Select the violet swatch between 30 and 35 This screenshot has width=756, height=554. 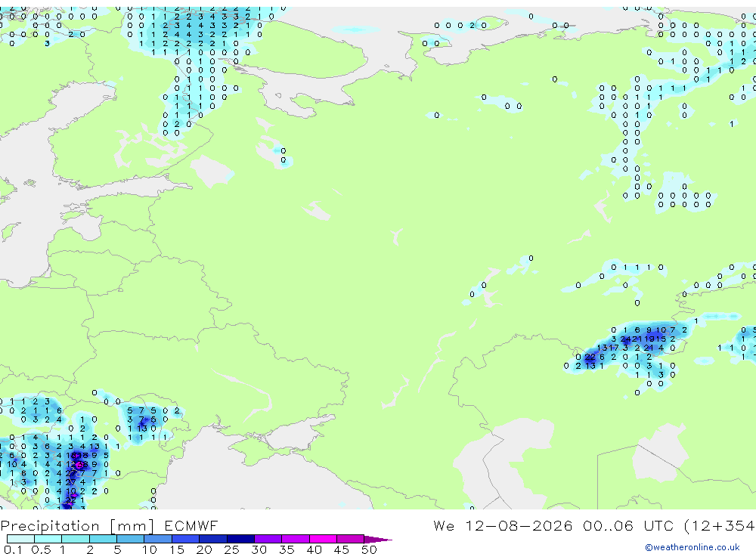point(268,539)
